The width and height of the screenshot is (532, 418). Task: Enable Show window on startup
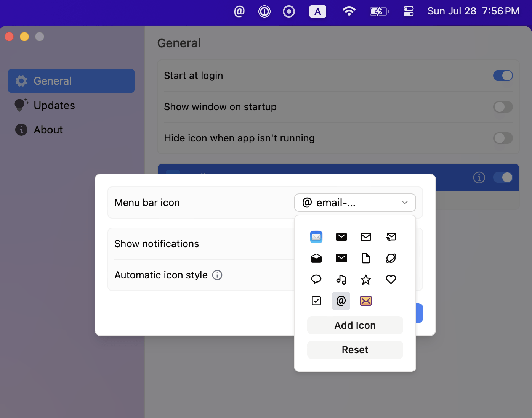coord(503,107)
